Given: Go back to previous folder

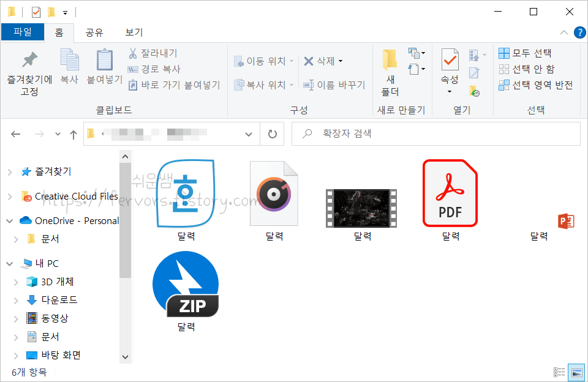Looking at the screenshot, I should pos(16,134).
